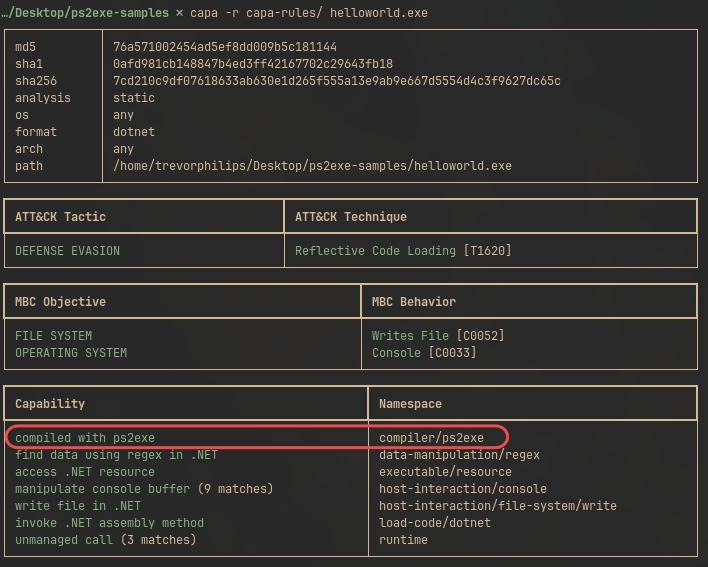Click the 'runtime' namespace
The image size is (708, 567).
point(403,540)
